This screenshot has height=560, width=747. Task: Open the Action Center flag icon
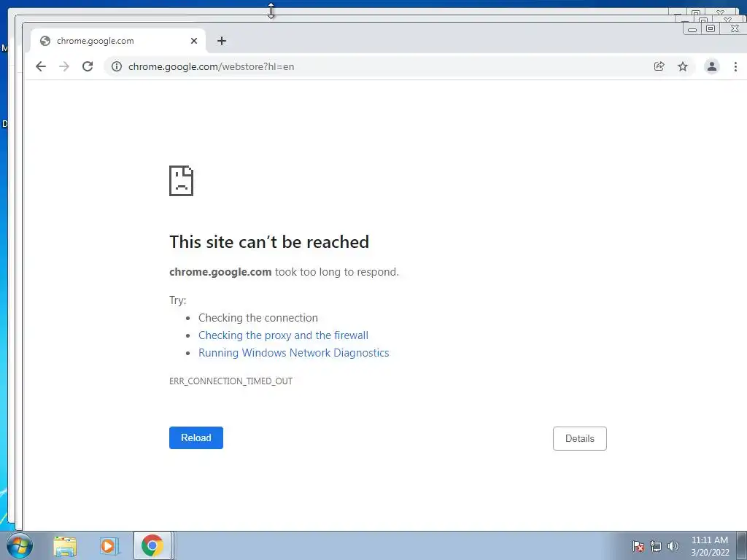point(638,546)
